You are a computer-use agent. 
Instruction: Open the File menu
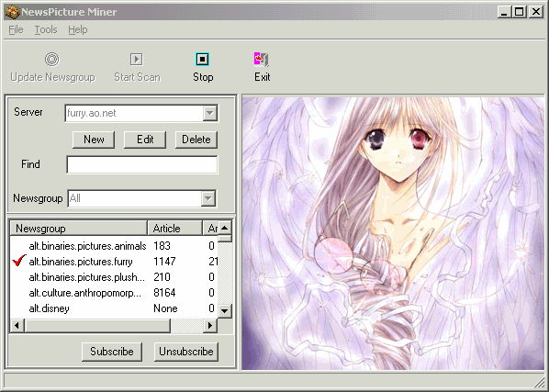[x=16, y=29]
